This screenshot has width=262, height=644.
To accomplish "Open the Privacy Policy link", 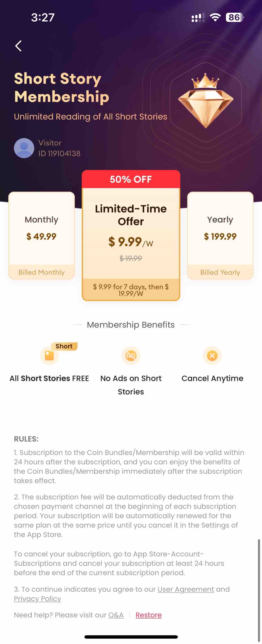I will pyautogui.click(x=38, y=599).
